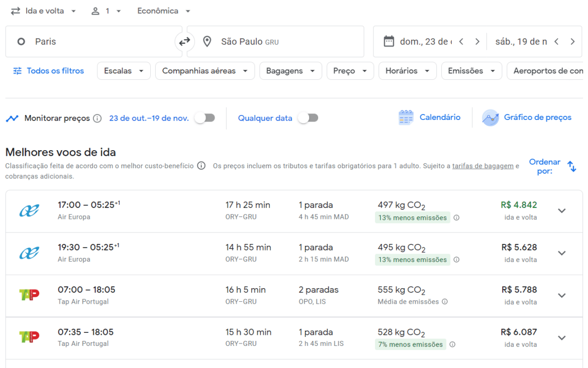Screen dimensions: 588x368
Task: Click the destination location pin icon
Action: pyautogui.click(x=208, y=41)
